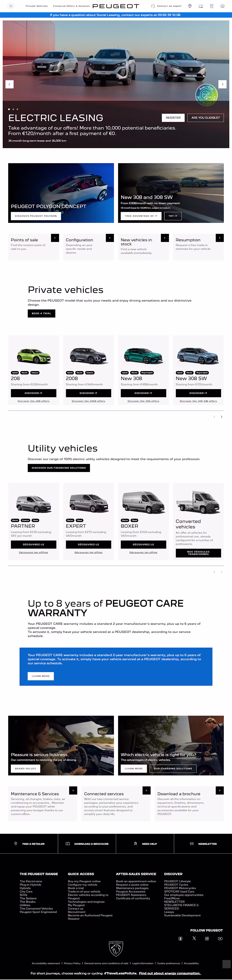Open the hamburger menu in header
Viewport: 232px width, 980px height.
11,6
